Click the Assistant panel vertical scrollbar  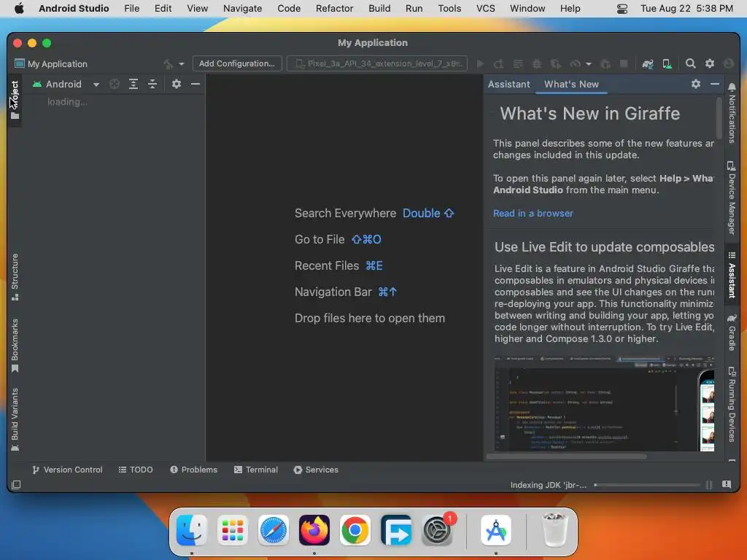click(719, 117)
